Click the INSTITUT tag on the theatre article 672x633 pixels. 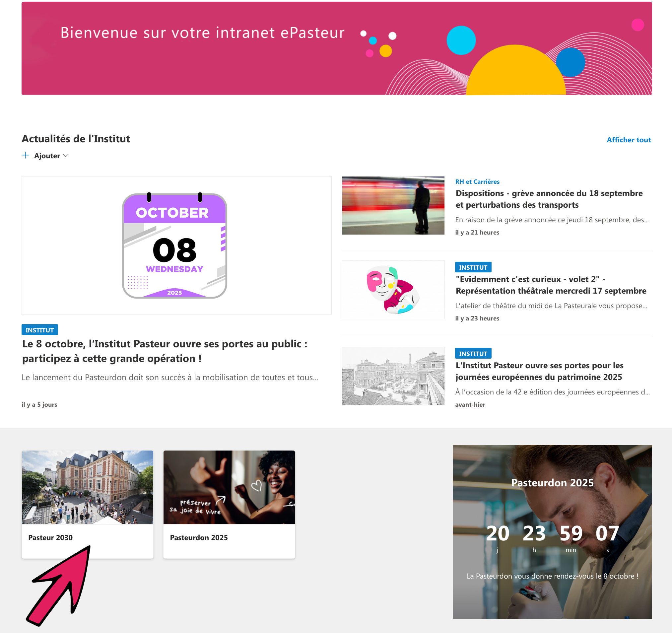coord(473,267)
